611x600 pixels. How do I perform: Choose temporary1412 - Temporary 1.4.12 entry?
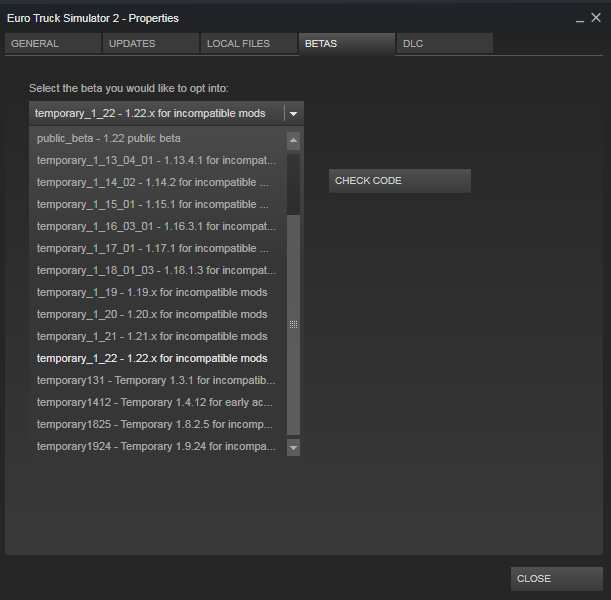158,402
